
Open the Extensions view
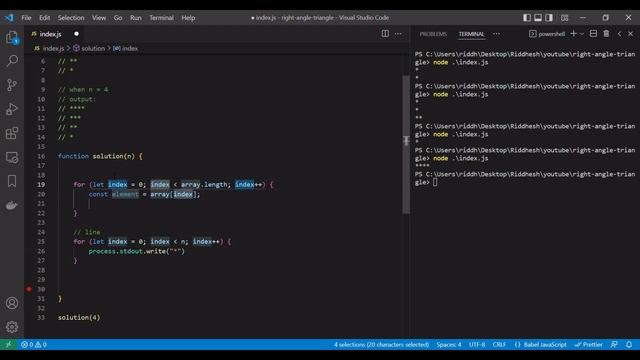click(12, 133)
